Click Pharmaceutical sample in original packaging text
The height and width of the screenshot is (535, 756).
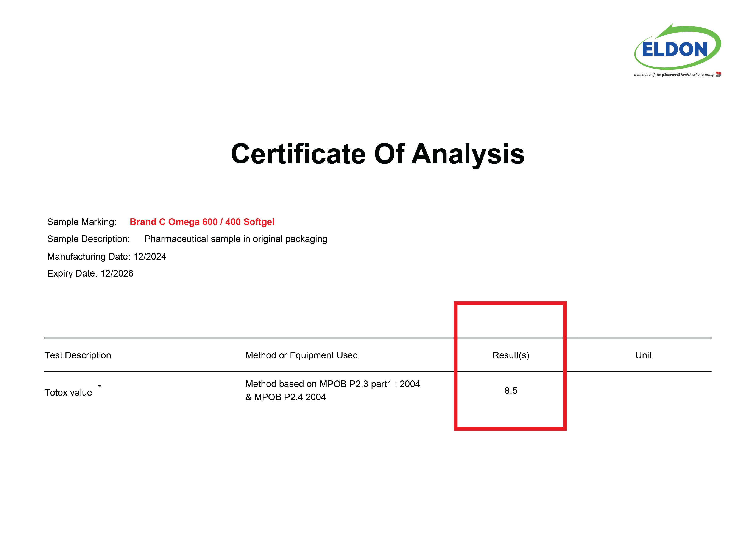[236, 239]
